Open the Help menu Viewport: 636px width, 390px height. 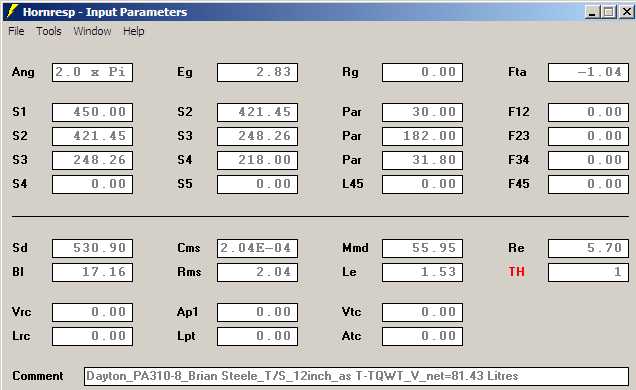pyautogui.click(x=133, y=31)
